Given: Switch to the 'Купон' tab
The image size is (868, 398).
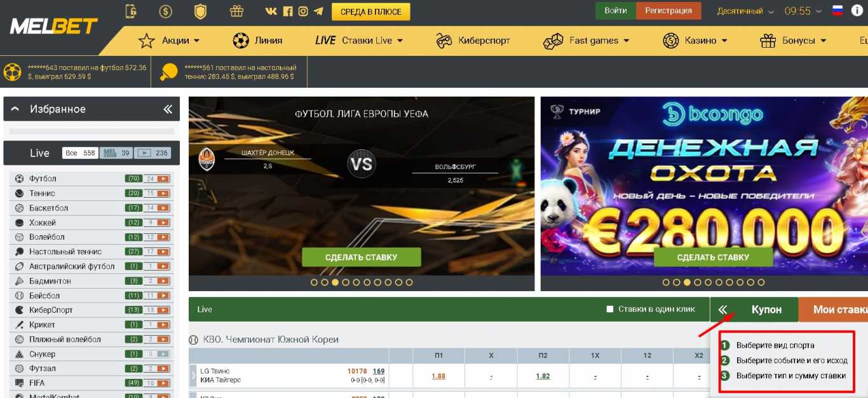Looking at the screenshot, I should pos(766,310).
